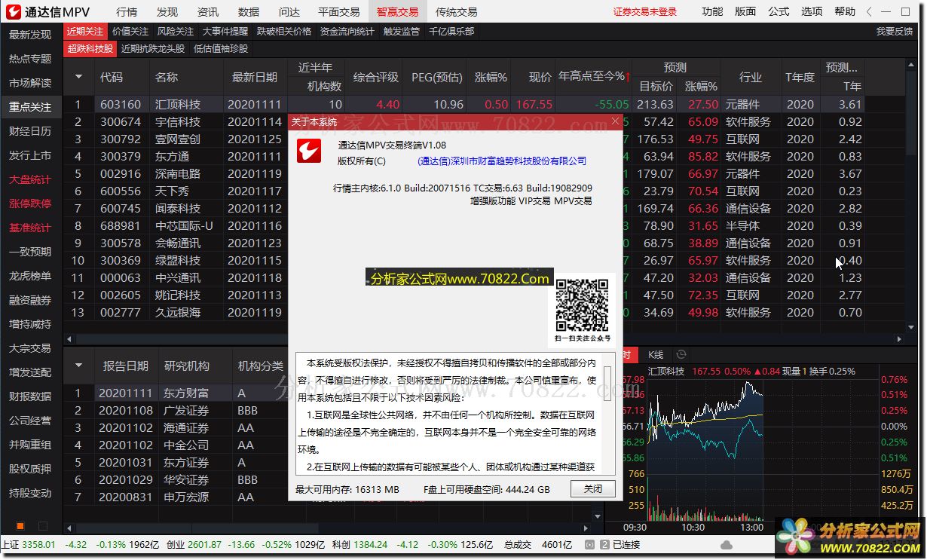Open the 版面 menu
927x560 pixels.
(745, 12)
